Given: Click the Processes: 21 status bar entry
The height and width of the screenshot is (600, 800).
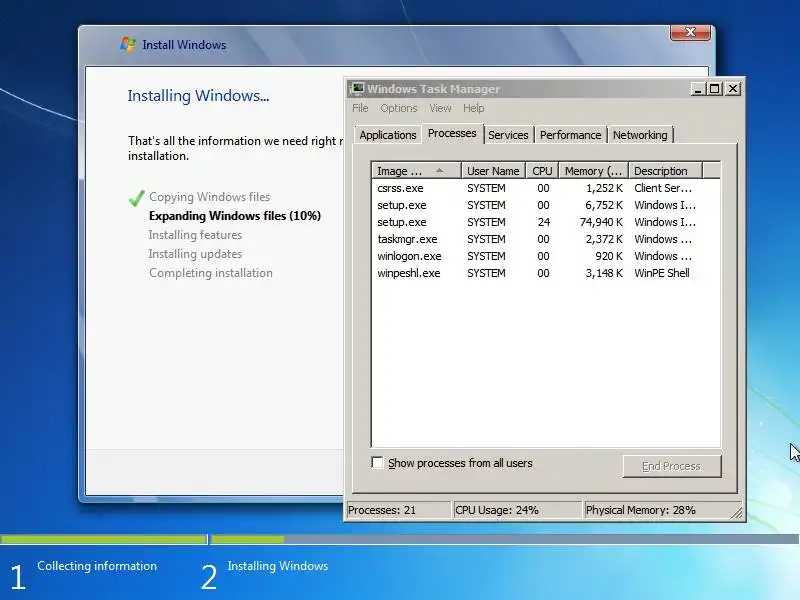Looking at the screenshot, I should coord(398,510).
